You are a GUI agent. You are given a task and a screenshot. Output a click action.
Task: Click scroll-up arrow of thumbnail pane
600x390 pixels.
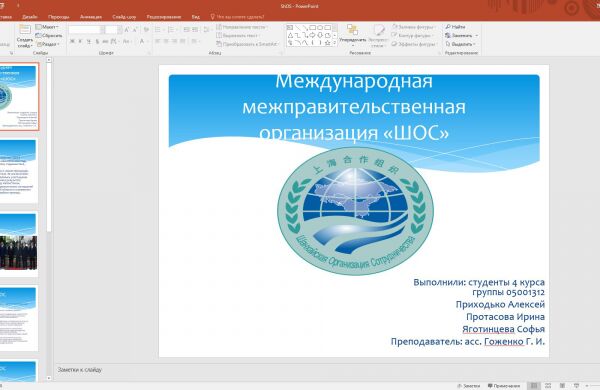49,60
